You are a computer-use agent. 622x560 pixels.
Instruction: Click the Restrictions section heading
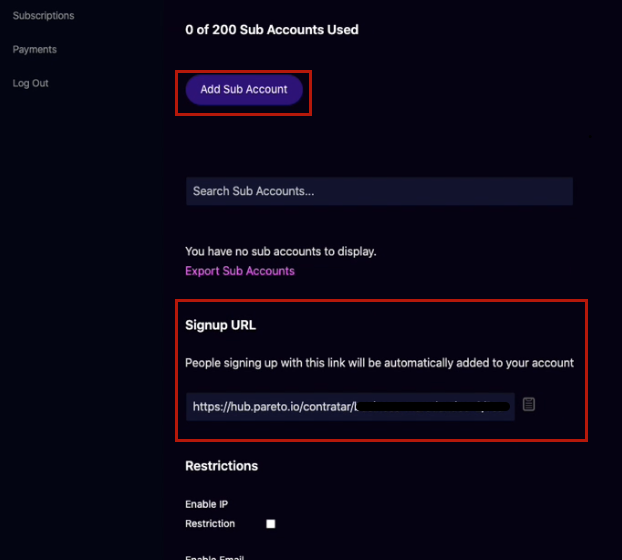221,466
